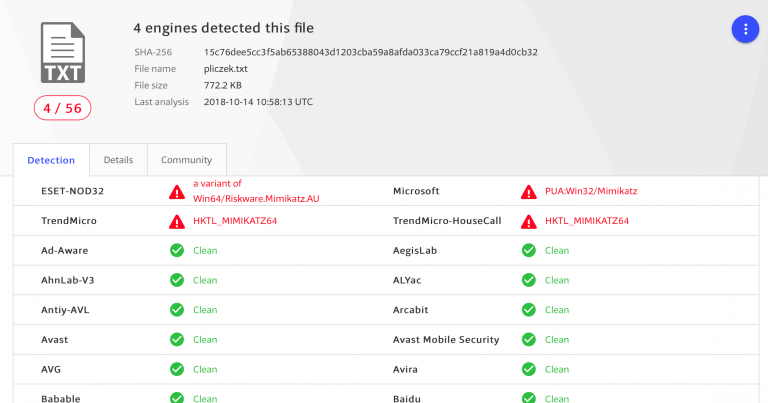
Task: Open the blue three-dot options menu
Action: click(x=745, y=29)
